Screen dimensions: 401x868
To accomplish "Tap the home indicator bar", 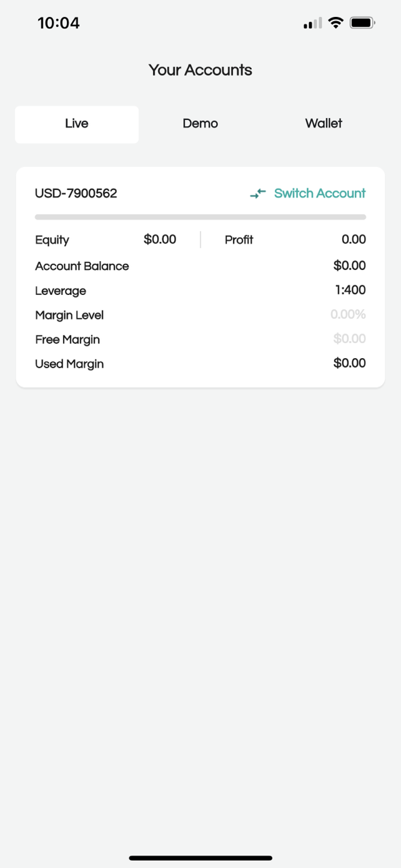I will [200, 858].
